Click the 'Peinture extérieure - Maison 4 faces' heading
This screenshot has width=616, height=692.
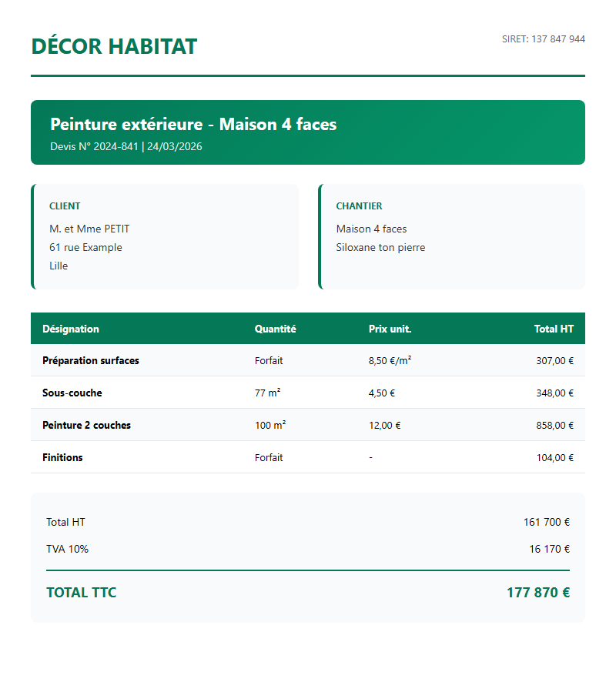(193, 125)
